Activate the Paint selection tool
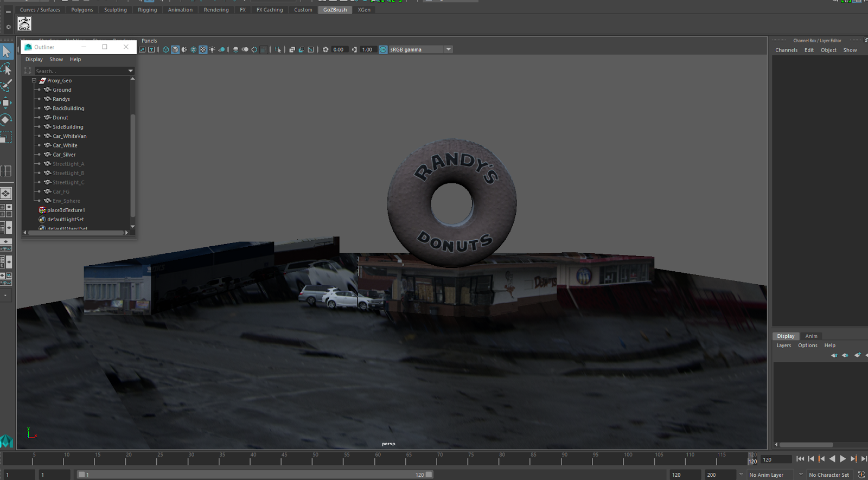This screenshot has width=868, height=480. 6,86
